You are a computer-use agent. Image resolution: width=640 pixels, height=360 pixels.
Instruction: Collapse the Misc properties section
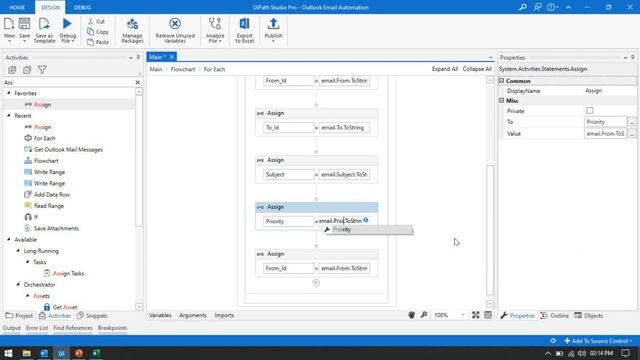(x=502, y=100)
